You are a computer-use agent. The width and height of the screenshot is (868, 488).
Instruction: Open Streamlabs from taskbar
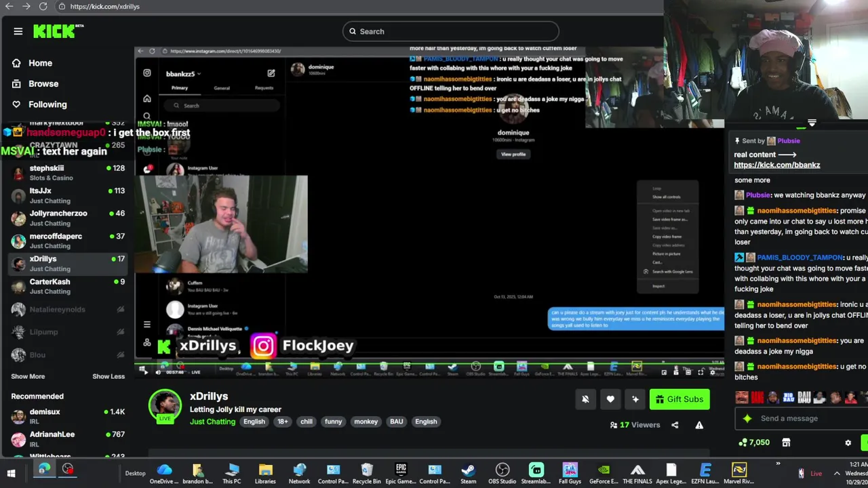point(536,473)
